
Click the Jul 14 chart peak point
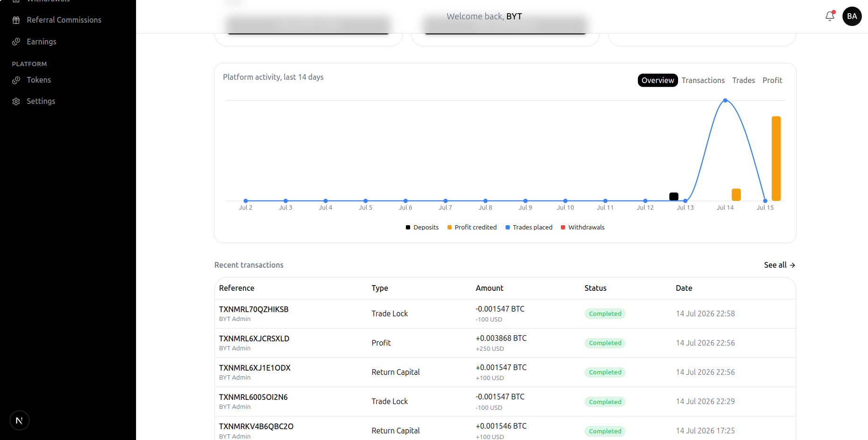click(x=725, y=101)
